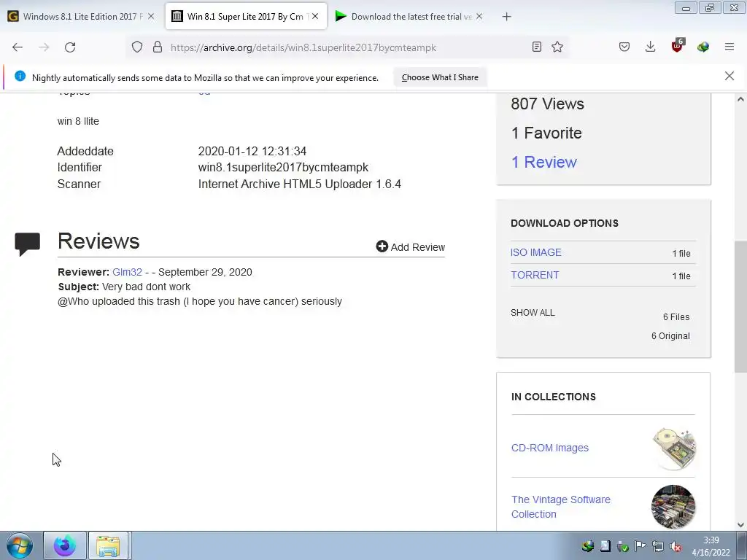Screen dimensions: 747x560
Task: Click the muted volume tray icon
Action: 676,547
